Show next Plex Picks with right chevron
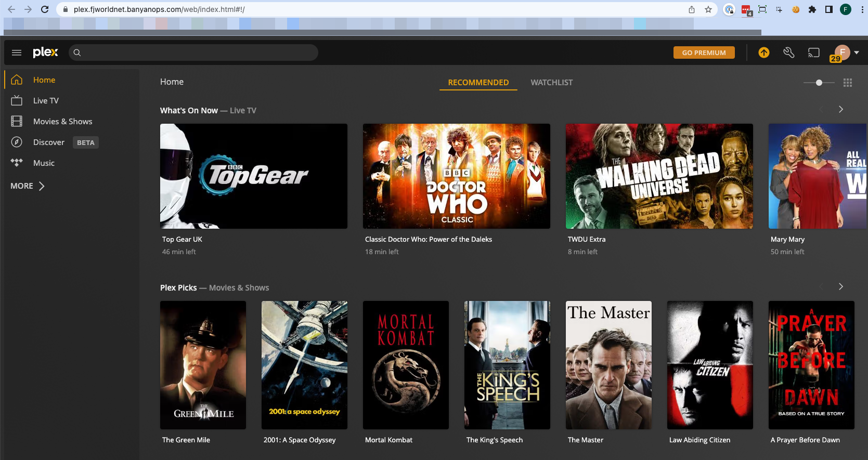The image size is (868, 460). point(841,287)
